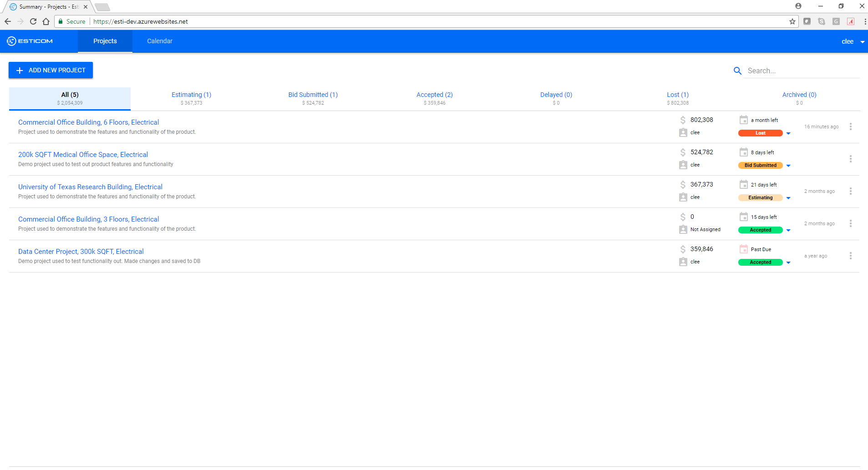Switch to the Calendar tab
868x470 pixels.
point(160,41)
